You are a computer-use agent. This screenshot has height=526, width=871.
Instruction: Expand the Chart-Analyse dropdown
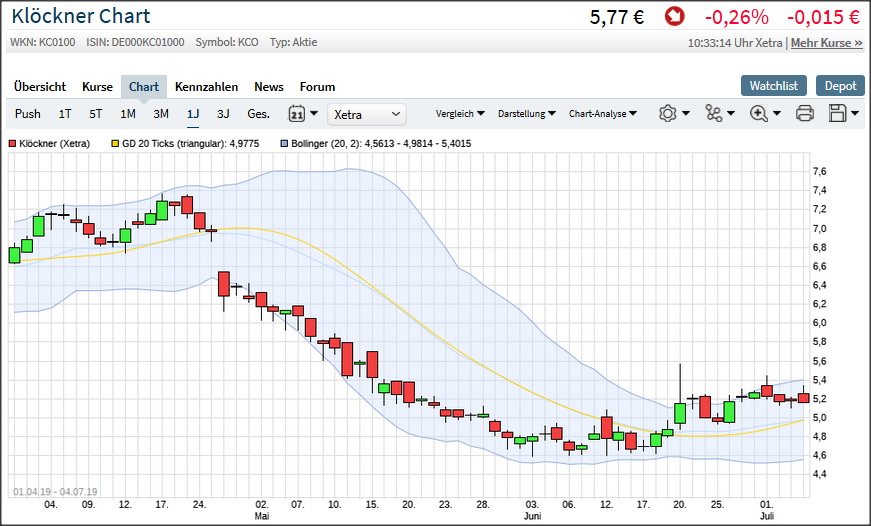click(603, 114)
